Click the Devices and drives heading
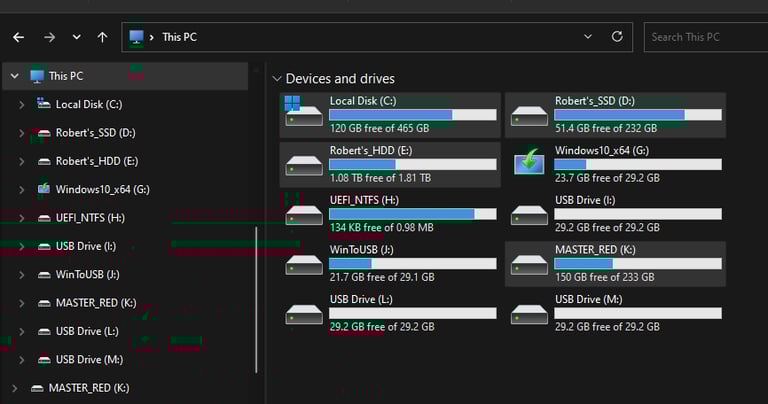The height and width of the screenshot is (404, 768). pyautogui.click(x=340, y=79)
